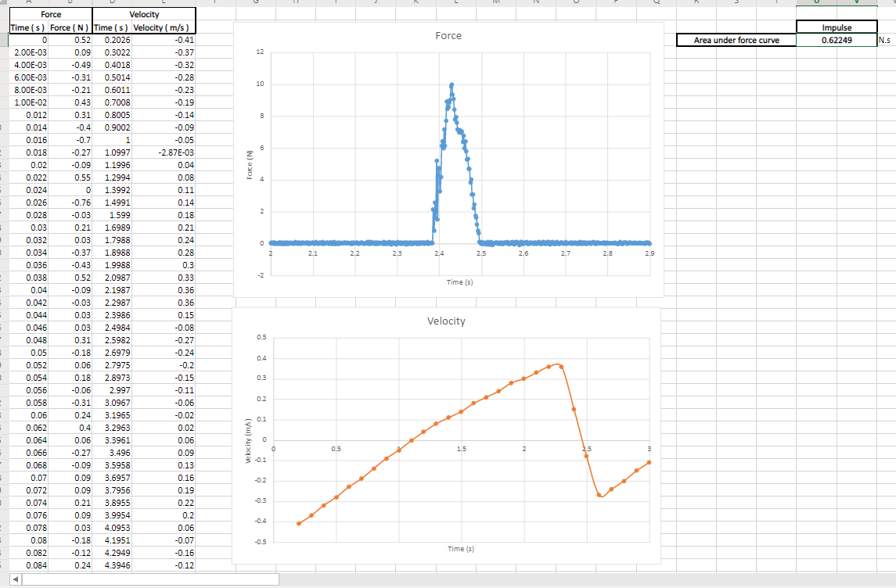Select the Velocity chart title
Screen dimensions: 896x588
(448, 321)
